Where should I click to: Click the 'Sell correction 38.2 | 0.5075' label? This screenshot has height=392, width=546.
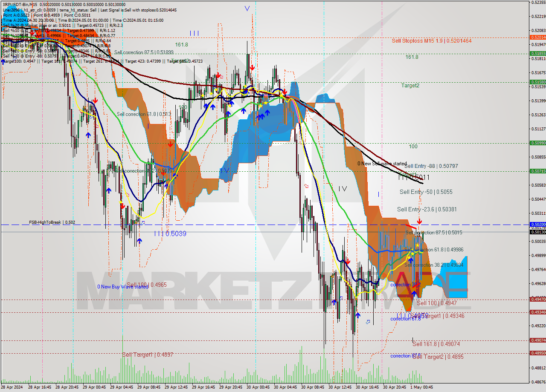(x=143, y=171)
